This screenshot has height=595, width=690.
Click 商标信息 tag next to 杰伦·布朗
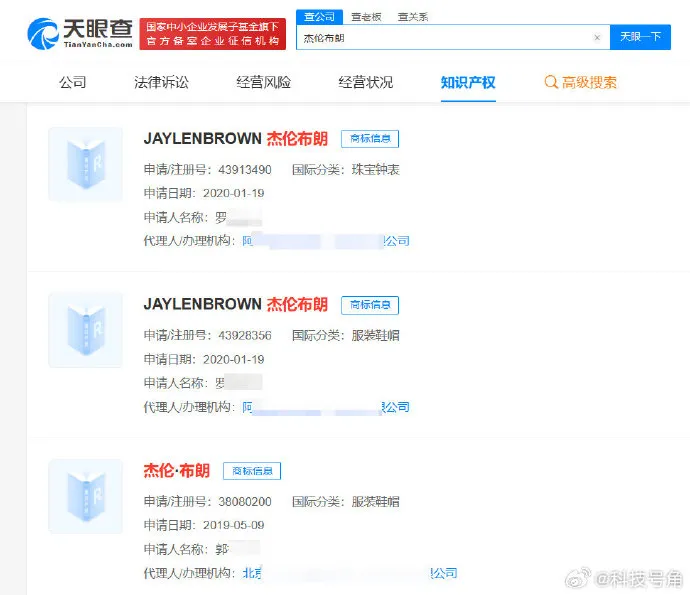252,471
